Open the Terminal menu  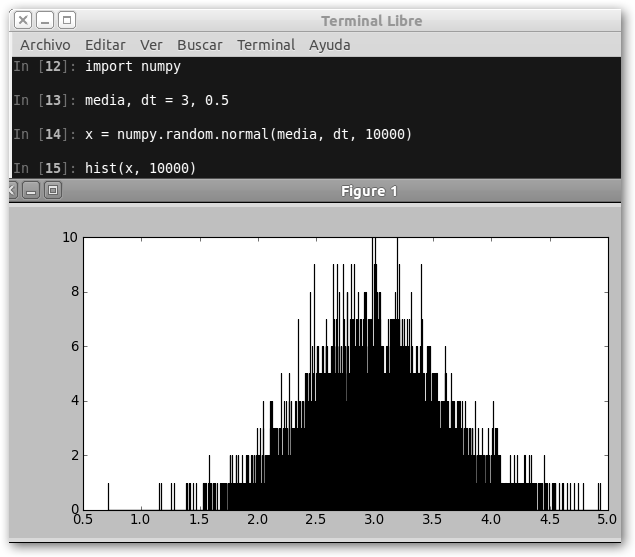tap(266, 45)
